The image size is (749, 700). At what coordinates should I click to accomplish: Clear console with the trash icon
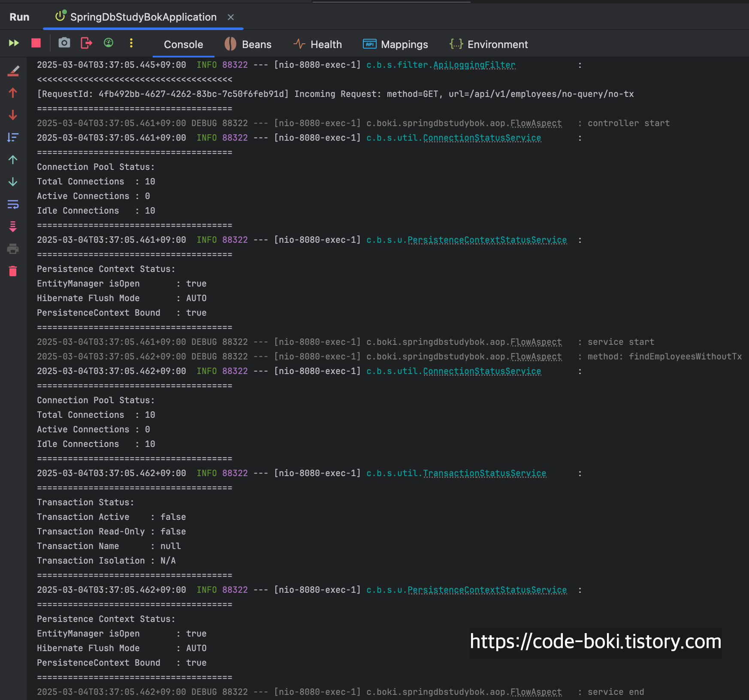(x=13, y=271)
